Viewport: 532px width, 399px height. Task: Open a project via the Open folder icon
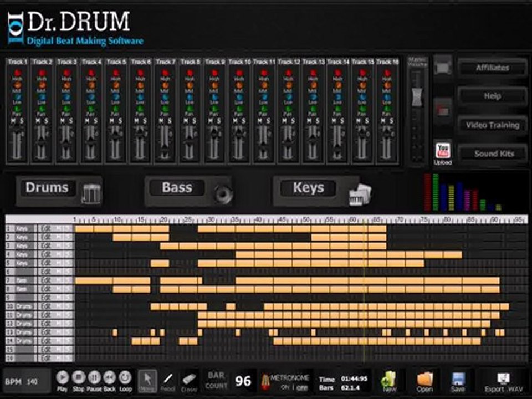(x=424, y=380)
